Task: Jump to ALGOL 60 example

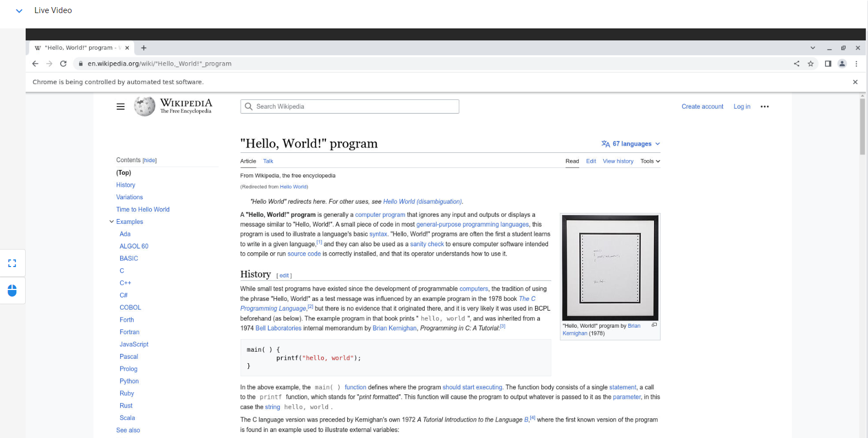Action: [x=134, y=246]
